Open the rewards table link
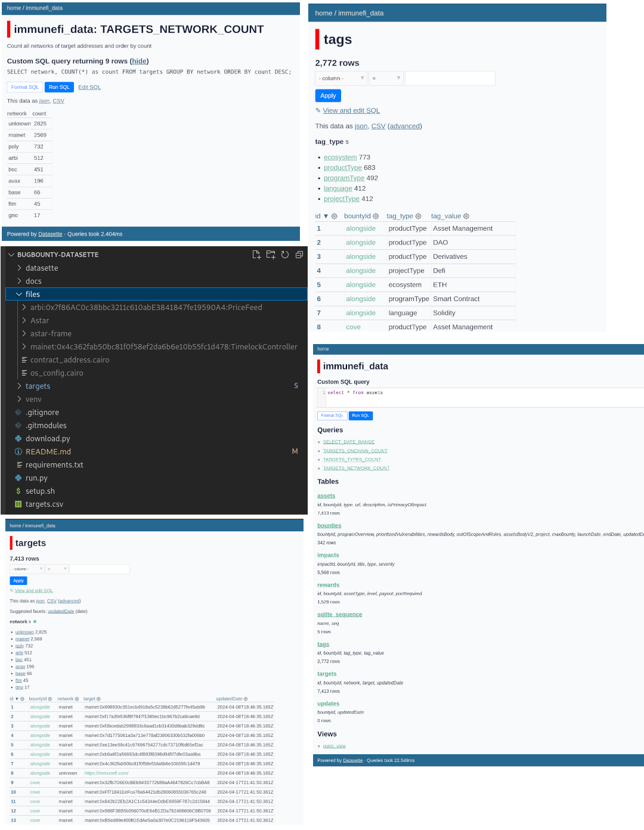Viewport: 644px width, 830px height. [328, 585]
